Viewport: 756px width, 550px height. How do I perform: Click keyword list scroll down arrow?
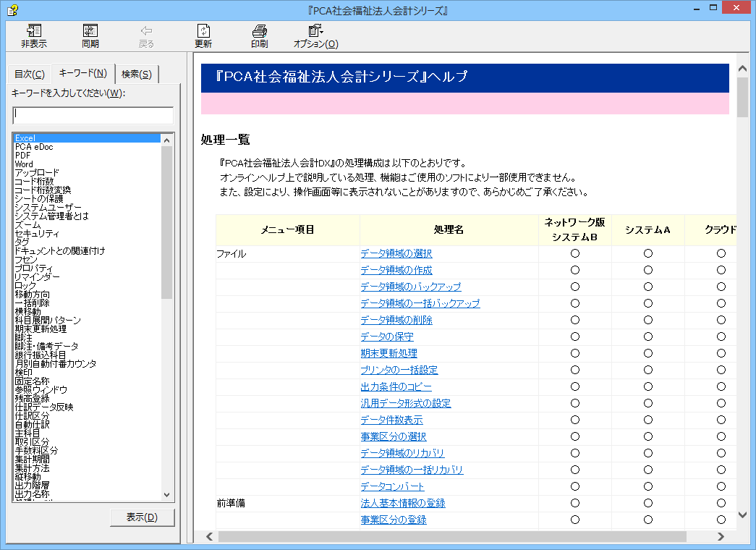coord(167,494)
